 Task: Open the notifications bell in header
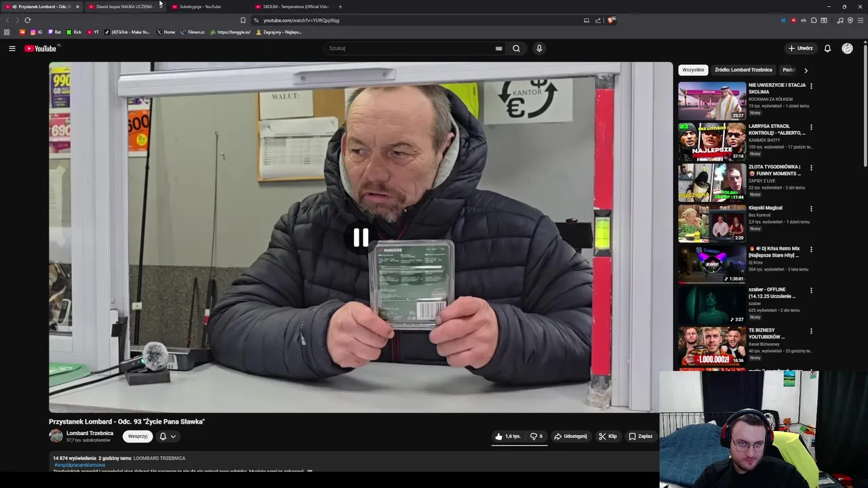coord(827,48)
